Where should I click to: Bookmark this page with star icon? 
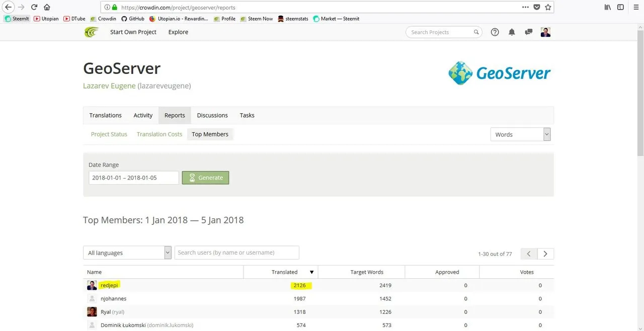click(x=548, y=8)
